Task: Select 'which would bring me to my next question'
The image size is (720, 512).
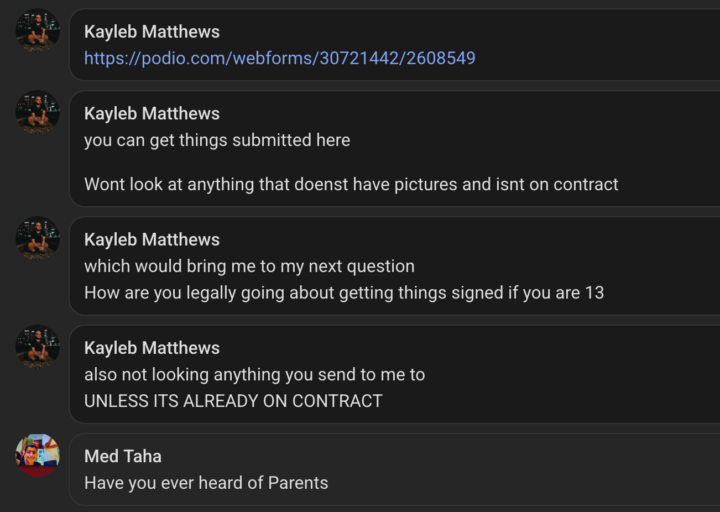Action: [x=249, y=266]
